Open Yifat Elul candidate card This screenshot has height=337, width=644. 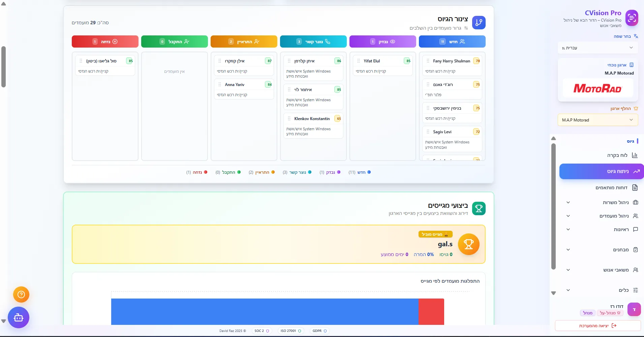pyautogui.click(x=383, y=65)
